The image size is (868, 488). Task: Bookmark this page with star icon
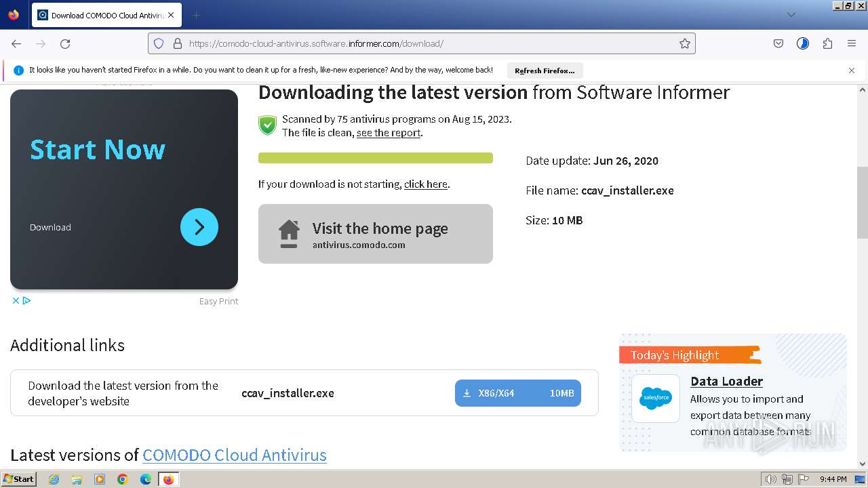coord(685,43)
